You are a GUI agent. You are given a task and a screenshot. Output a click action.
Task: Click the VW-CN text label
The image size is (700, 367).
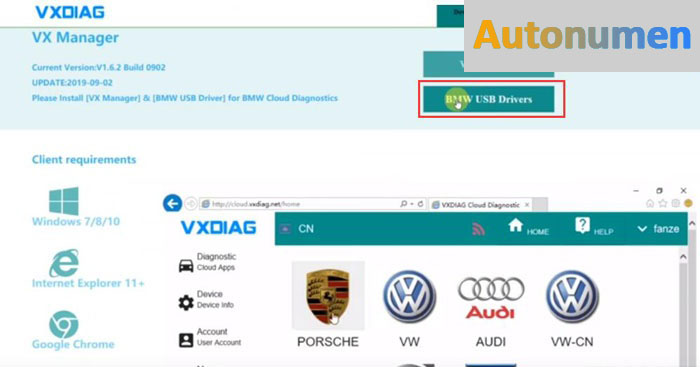[572, 342]
